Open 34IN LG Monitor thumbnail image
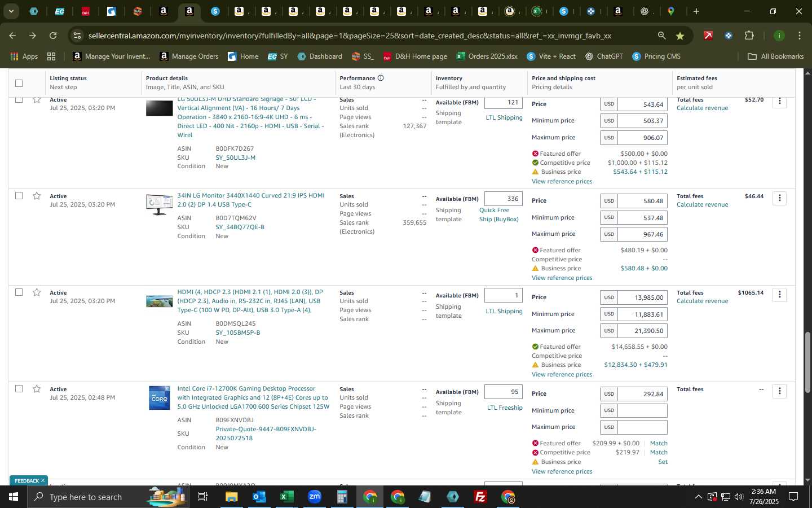 pyautogui.click(x=160, y=204)
